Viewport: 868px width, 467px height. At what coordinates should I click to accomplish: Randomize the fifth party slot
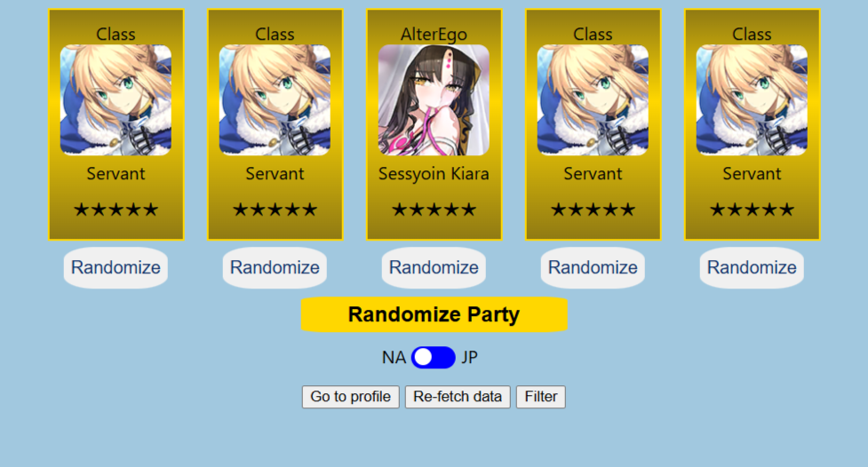(752, 268)
